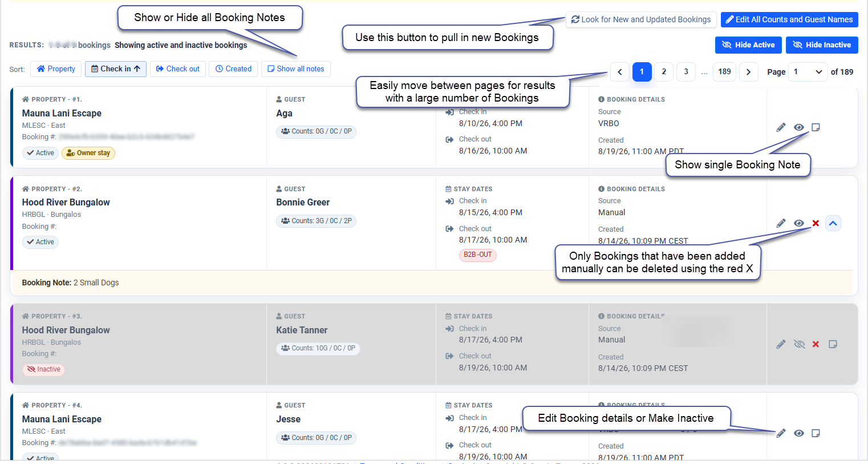
Task: Jump to results page 189
Action: 724,72
